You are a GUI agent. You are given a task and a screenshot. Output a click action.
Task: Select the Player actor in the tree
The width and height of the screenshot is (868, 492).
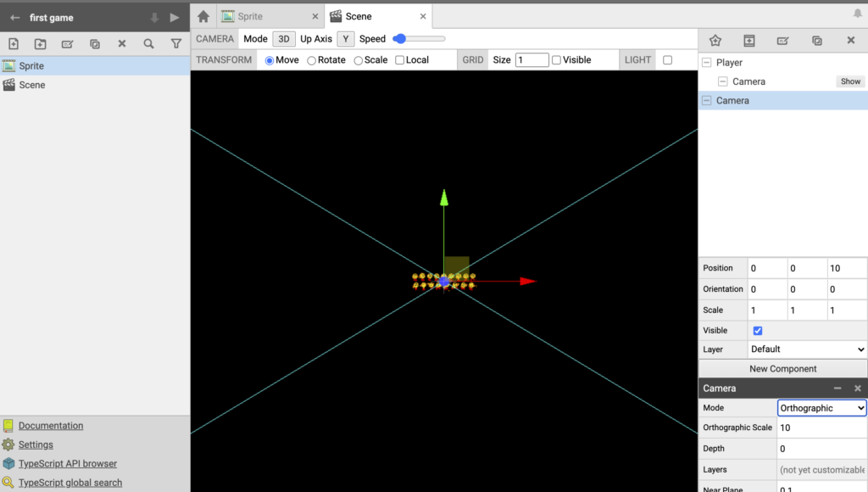tap(782, 63)
